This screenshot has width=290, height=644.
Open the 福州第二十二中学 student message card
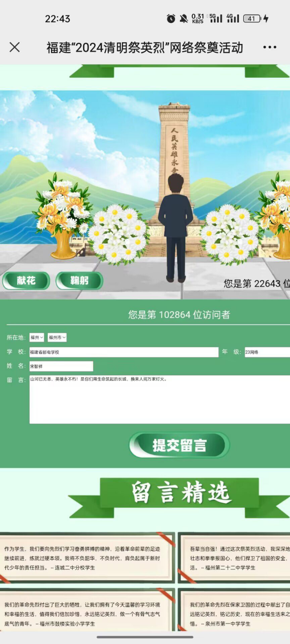234,558
